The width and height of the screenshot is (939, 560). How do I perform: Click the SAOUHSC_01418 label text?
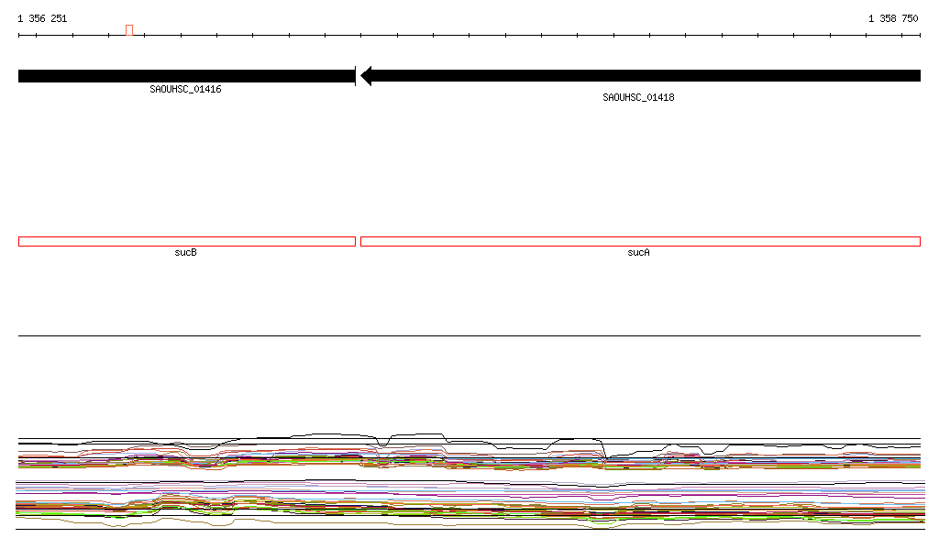point(638,97)
